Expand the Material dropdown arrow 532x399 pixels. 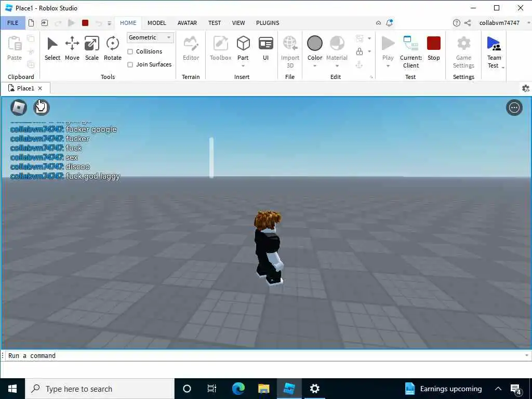pyautogui.click(x=337, y=66)
